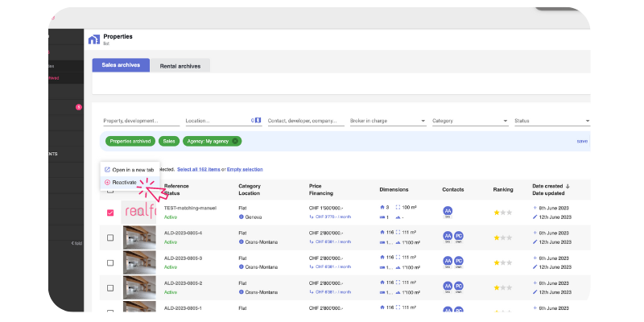This screenshot has width=644, height=322.
Task: Open AA contact avatar in ALD-2023-0805-3 row
Action: coord(448,261)
